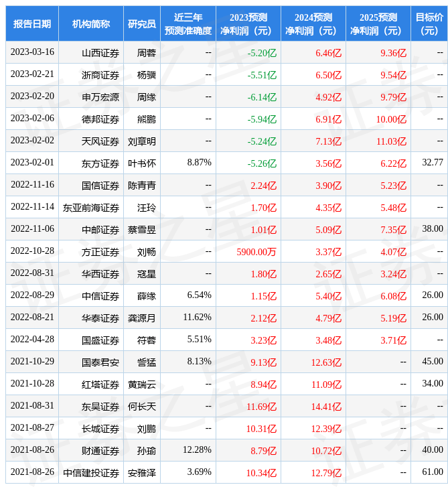Click the date 2022-04-28
Screen dimensions: 448x489
click(x=32, y=340)
